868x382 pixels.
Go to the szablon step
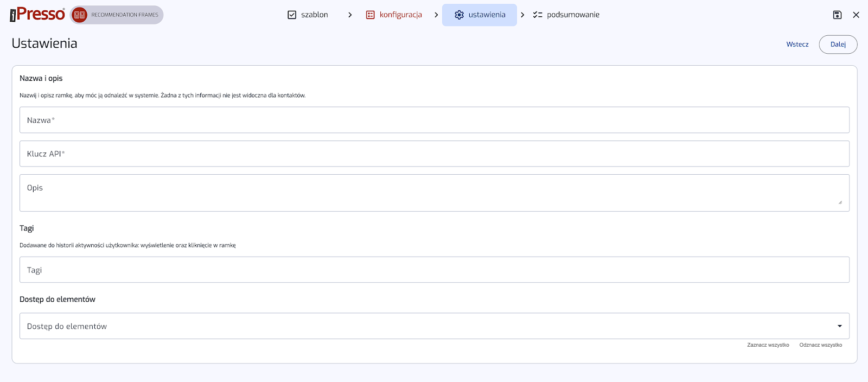[314, 15]
